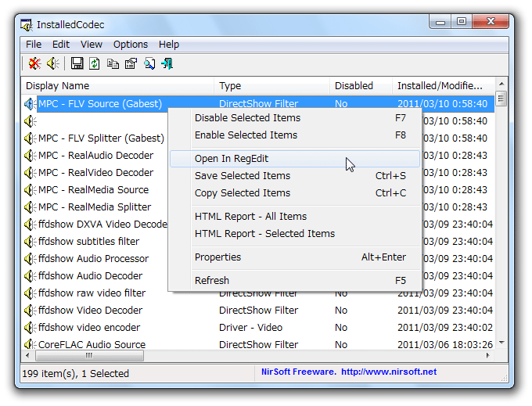Click the Properties toolbar icon
532x406 pixels.
(x=131, y=63)
